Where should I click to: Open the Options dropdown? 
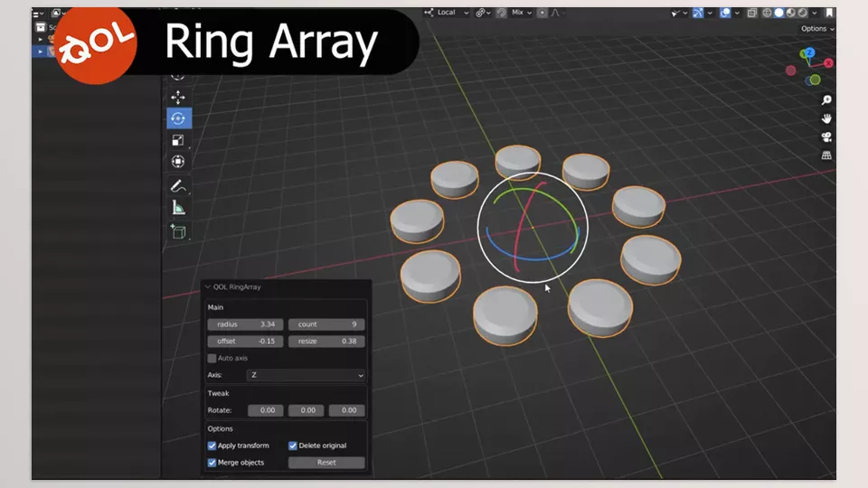[817, 29]
